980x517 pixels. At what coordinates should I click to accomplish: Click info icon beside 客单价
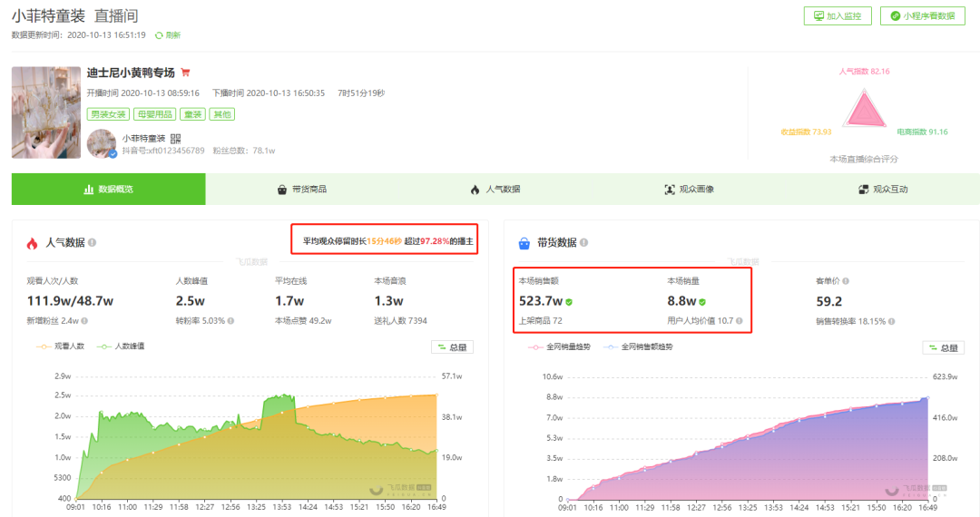point(846,281)
